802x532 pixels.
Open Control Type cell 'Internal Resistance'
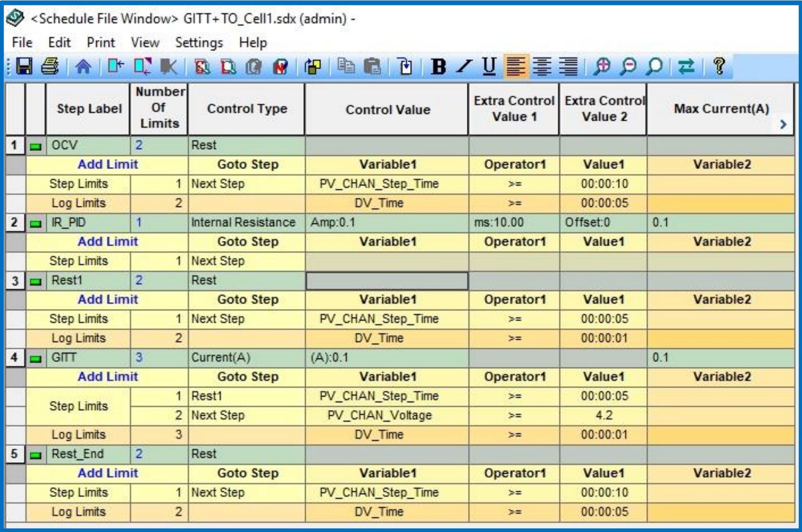pos(246,223)
